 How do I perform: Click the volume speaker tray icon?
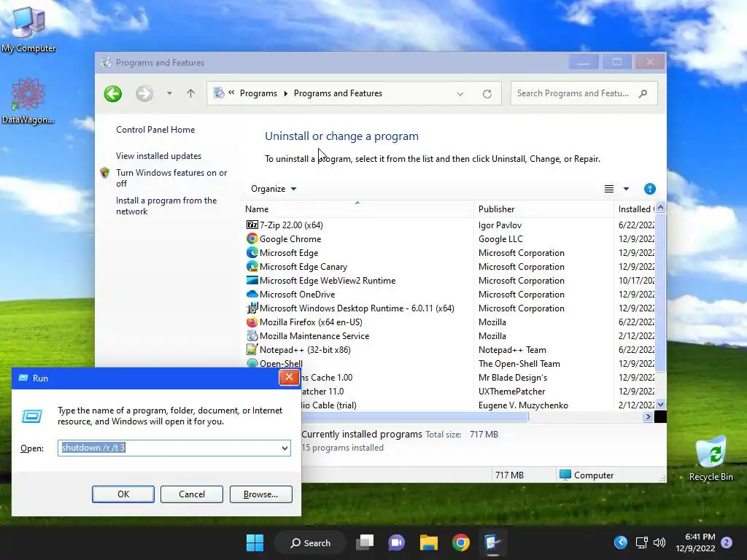[x=659, y=542]
